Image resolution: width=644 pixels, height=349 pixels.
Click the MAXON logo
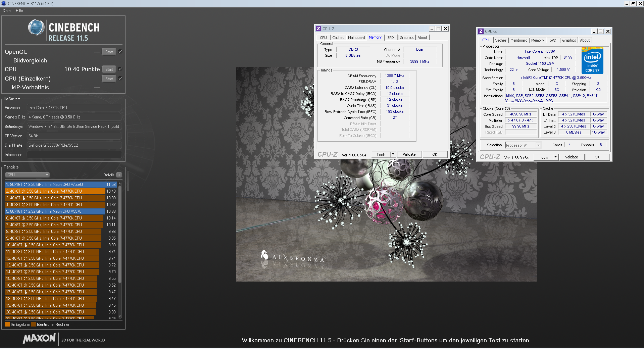(x=39, y=338)
